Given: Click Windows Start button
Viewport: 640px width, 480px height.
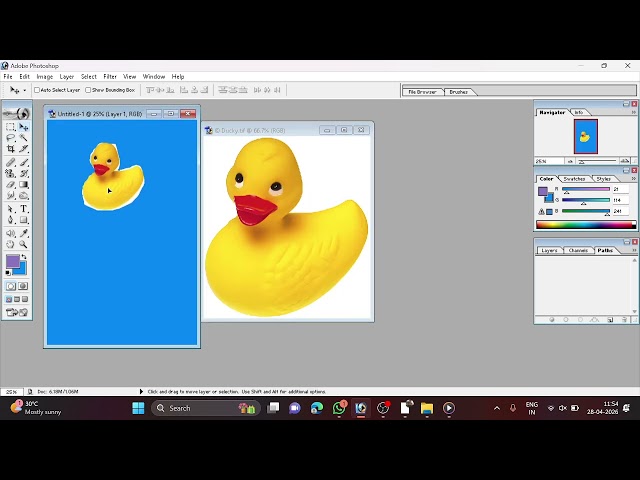Looking at the screenshot, I should point(138,408).
